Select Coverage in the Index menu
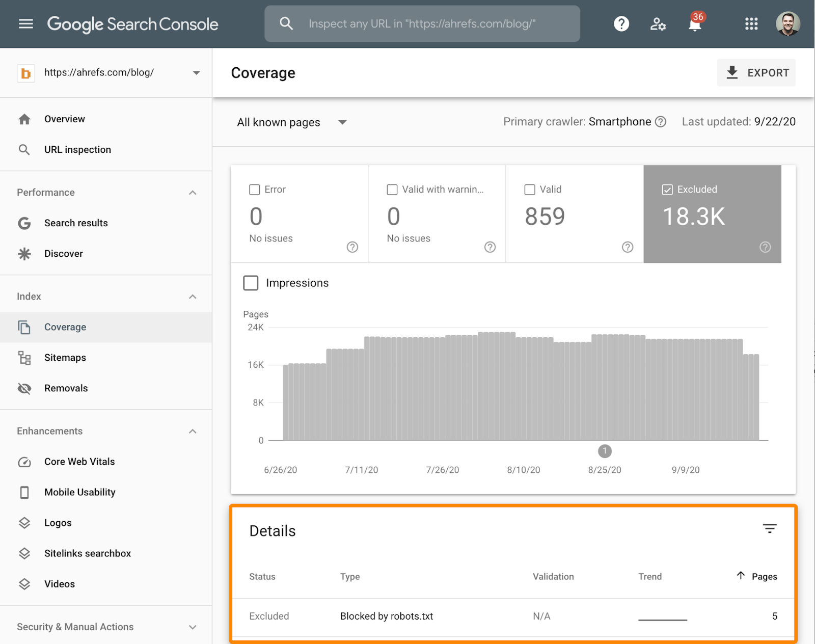Image resolution: width=815 pixels, height=644 pixels. click(106, 327)
